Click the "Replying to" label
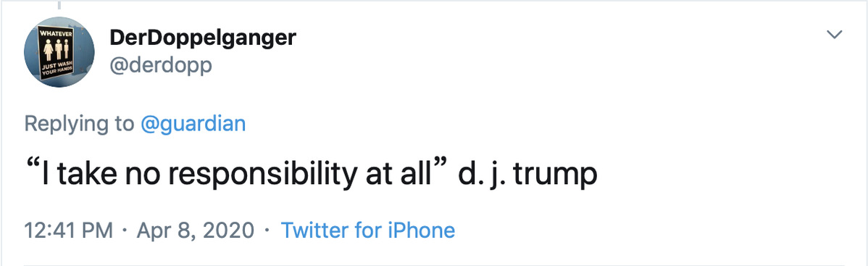Screen dimensions: 868x266 click(x=79, y=124)
